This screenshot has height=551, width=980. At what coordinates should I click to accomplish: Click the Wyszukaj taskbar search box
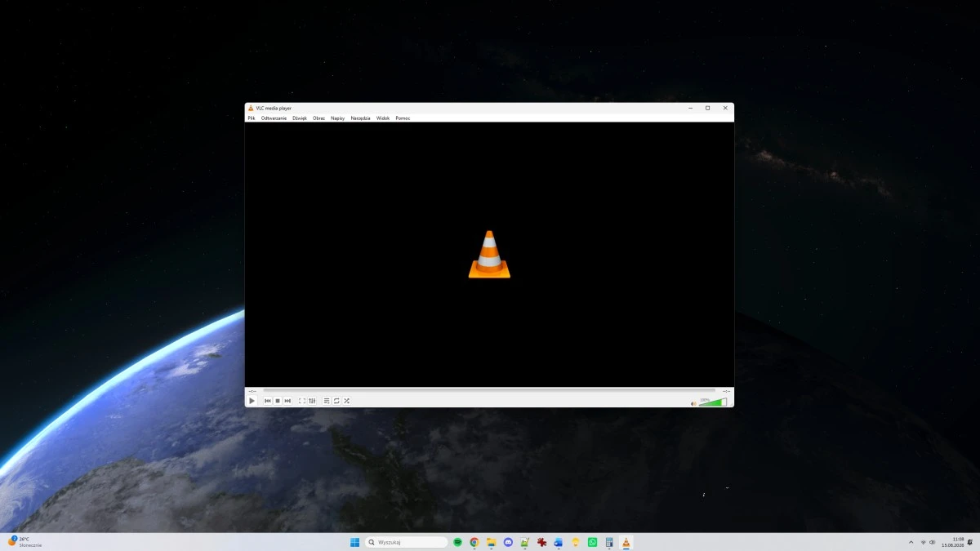(407, 542)
